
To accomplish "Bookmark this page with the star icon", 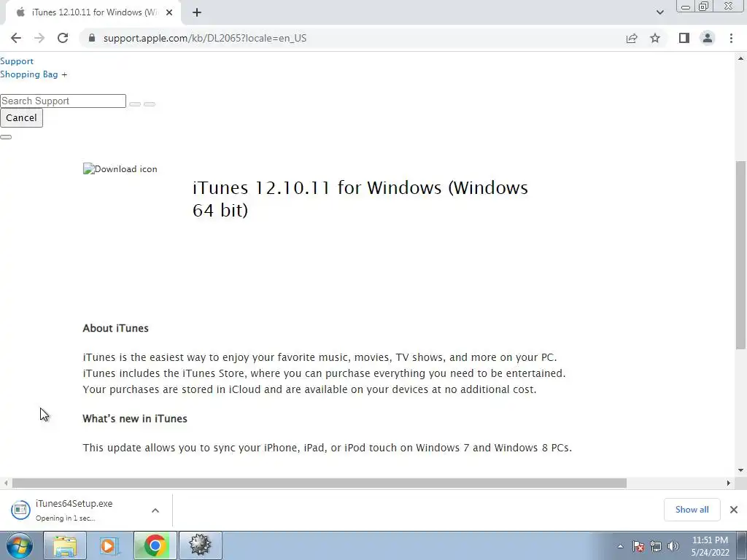I will coord(655,38).
